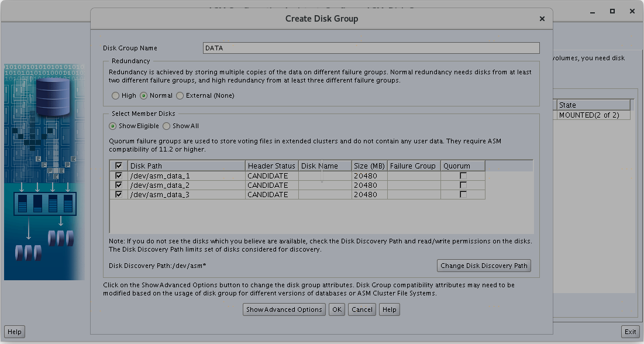Uncheck disk /dev/asm_data_3
Viewport: 644px width, 344px height.
tap(119, 194)
